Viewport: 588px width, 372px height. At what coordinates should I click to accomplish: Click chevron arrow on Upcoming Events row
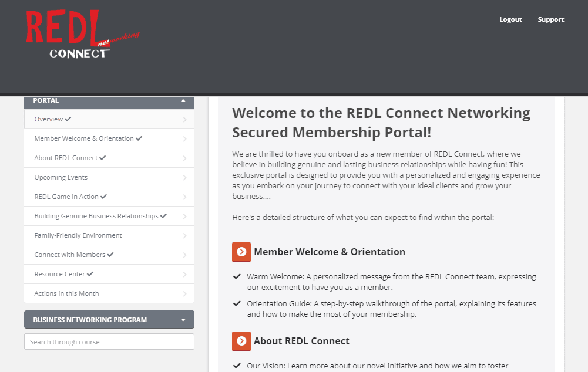185,178
